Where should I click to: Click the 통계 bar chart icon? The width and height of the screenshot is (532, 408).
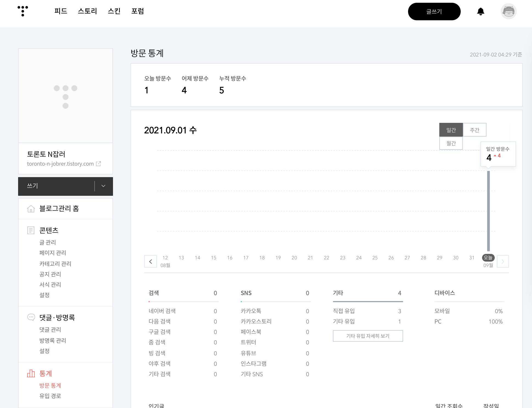click(x=31, y=373)
